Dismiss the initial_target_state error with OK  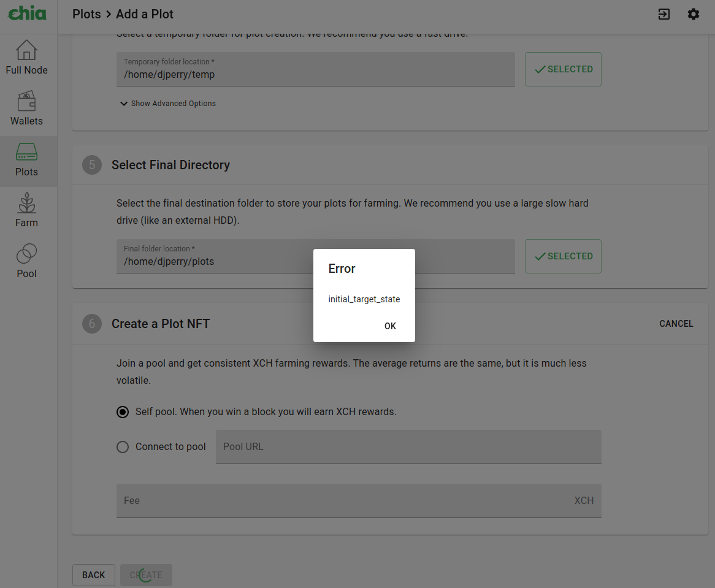coord(390,326)
